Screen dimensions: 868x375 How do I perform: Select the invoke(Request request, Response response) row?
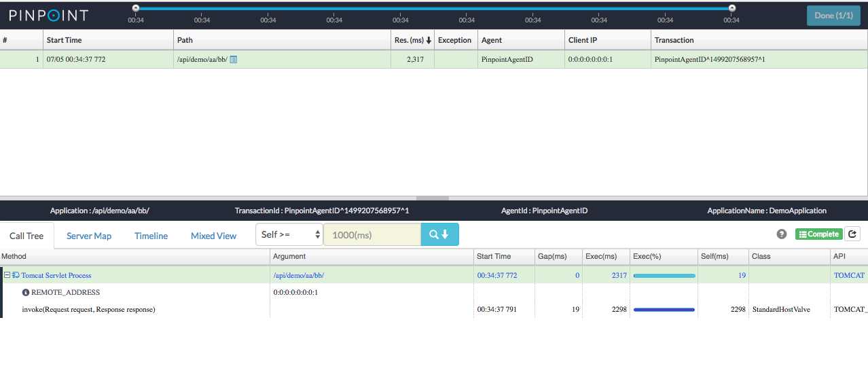[434, 309]
